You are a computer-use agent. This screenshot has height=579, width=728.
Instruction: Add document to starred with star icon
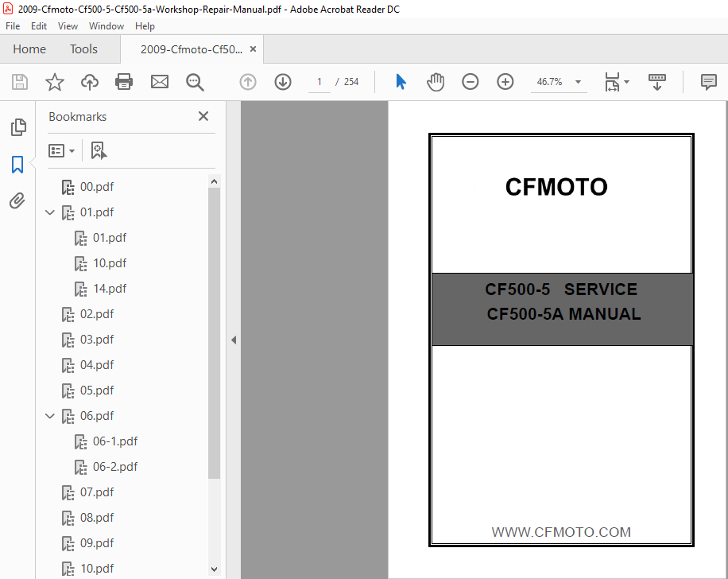54,82
